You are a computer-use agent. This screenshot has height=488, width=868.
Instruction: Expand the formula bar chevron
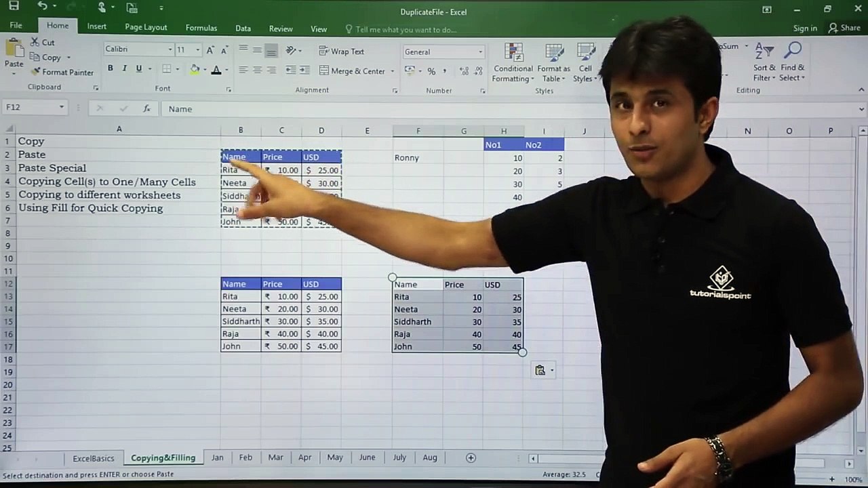coord(862,108)
